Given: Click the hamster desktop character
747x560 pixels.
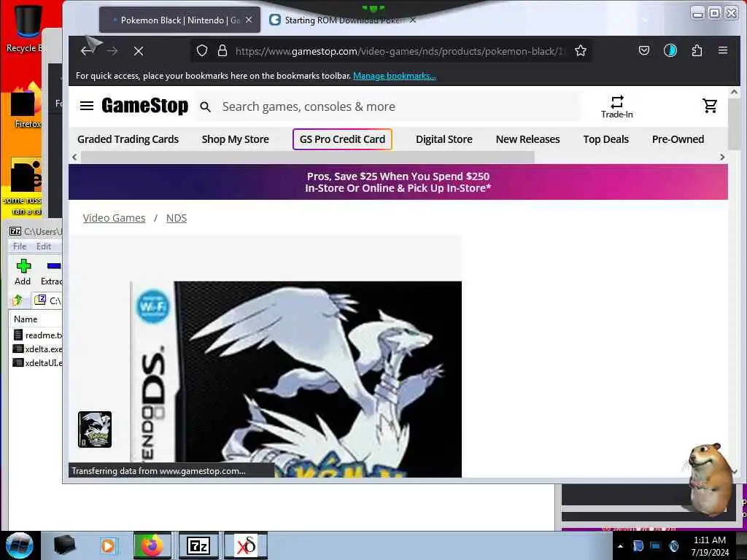Looking at the screenshot, I should (710, 480).
